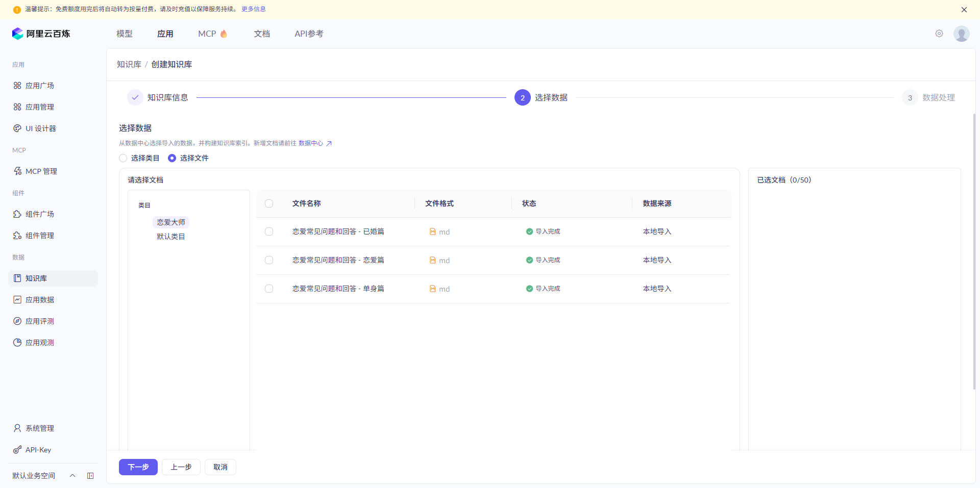
Task: Open the 更多信息 link in the banner
Action: click(x=253, y=9)
